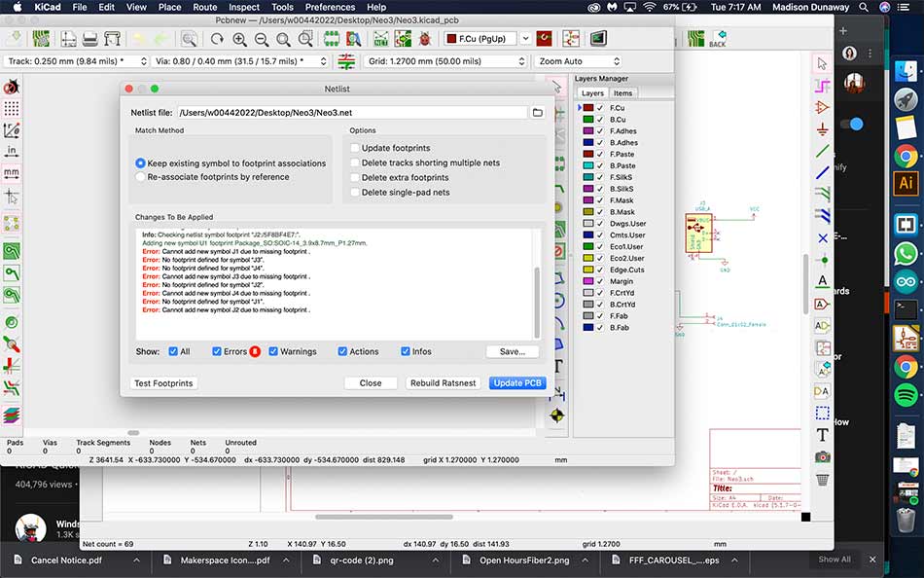Toggle layers manager icon at bottom of left toolbar
Screen dimensions: 924x578
coord(12,415)
